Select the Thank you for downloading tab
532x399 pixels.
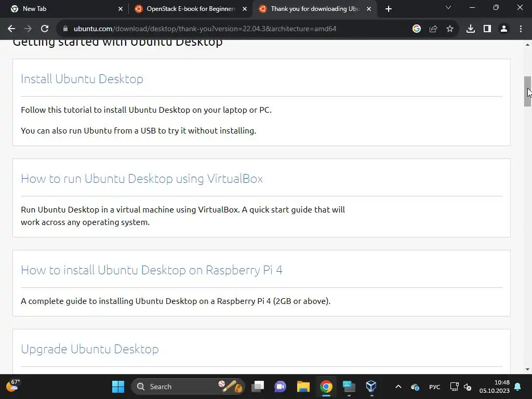[x=315, y=9]
